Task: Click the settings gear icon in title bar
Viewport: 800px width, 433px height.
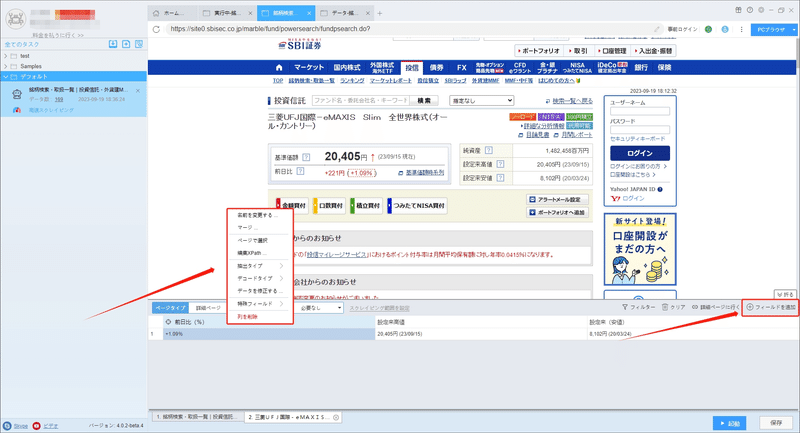Action: [x=761, y=10]
